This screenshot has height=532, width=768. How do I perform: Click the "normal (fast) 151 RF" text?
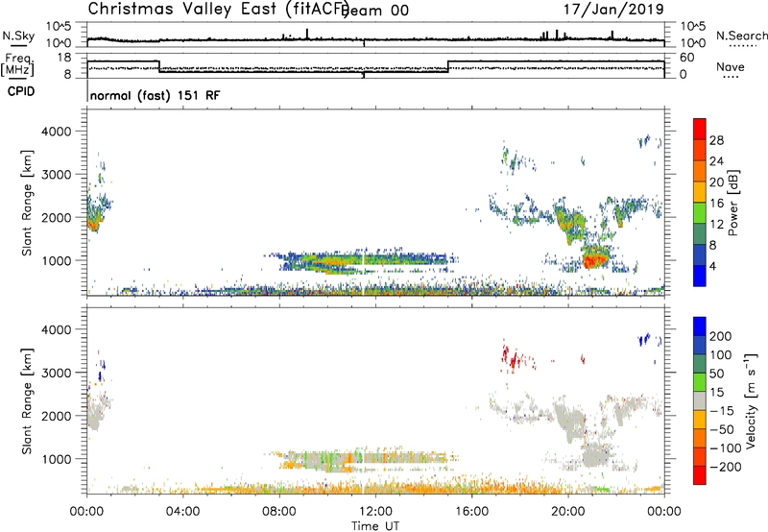click(156, 95)
